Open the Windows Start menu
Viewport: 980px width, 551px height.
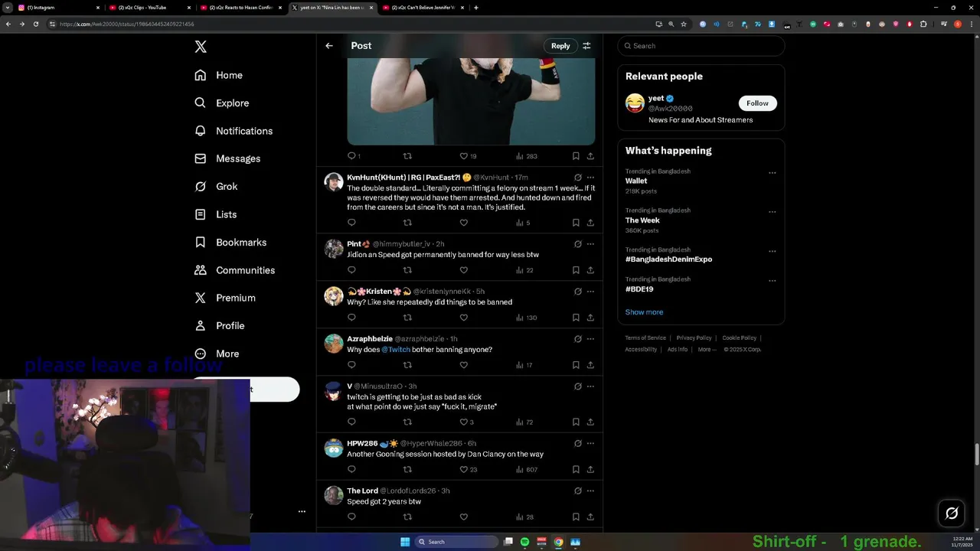click(405, 542)
